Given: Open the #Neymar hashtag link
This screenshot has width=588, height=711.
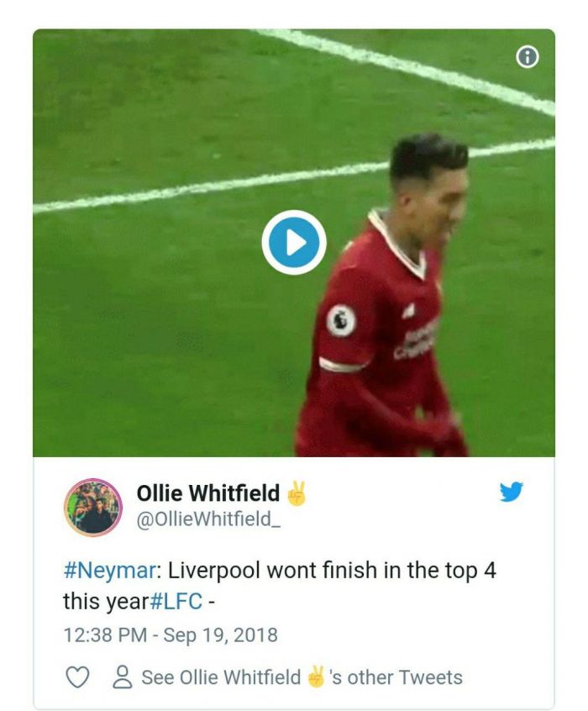Looking at the screenshot, I should pyautogui.click(x=109, y=570).
